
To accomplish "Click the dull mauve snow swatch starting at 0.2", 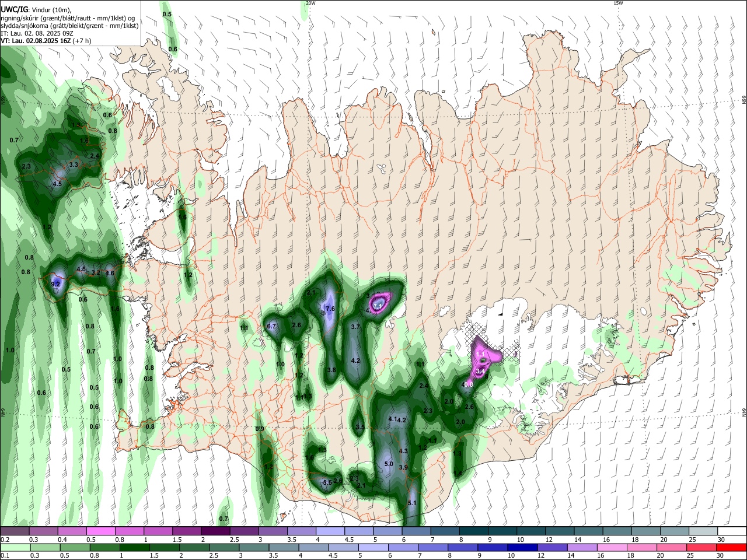I will [15, 531].
